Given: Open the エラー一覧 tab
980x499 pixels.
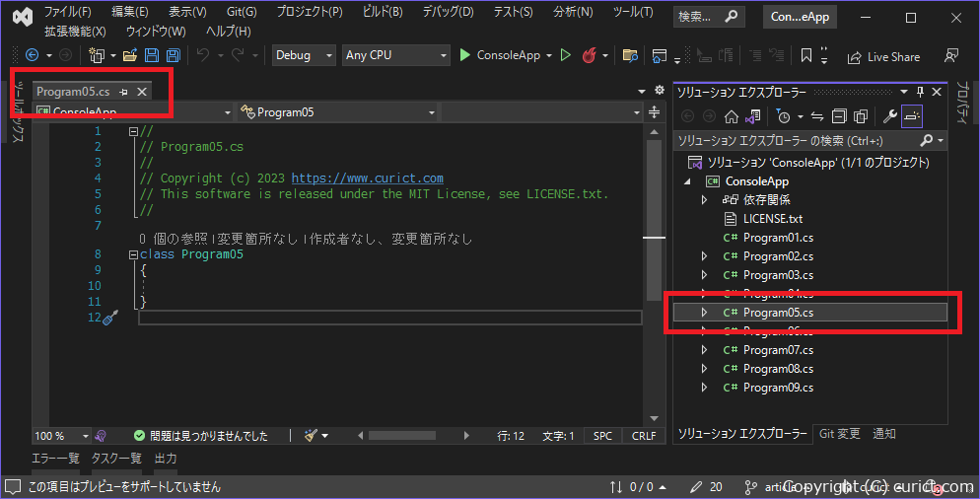Looking at the screenshot, I should (55, 459).
